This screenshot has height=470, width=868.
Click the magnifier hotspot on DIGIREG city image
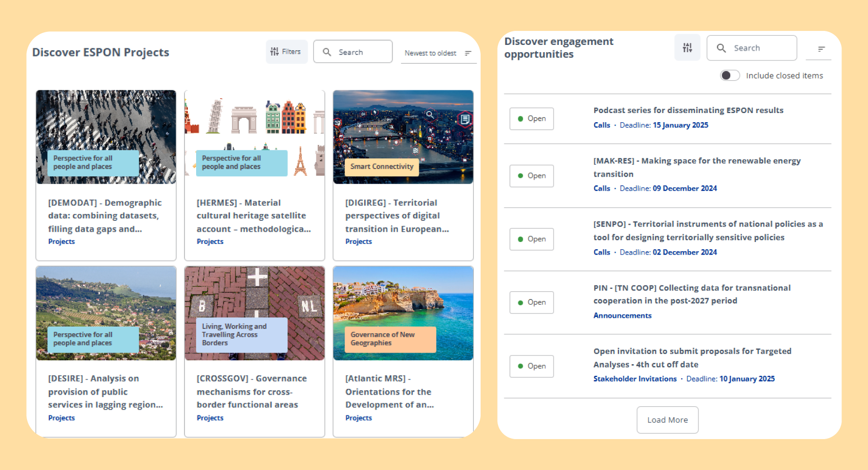coord(429,114)
